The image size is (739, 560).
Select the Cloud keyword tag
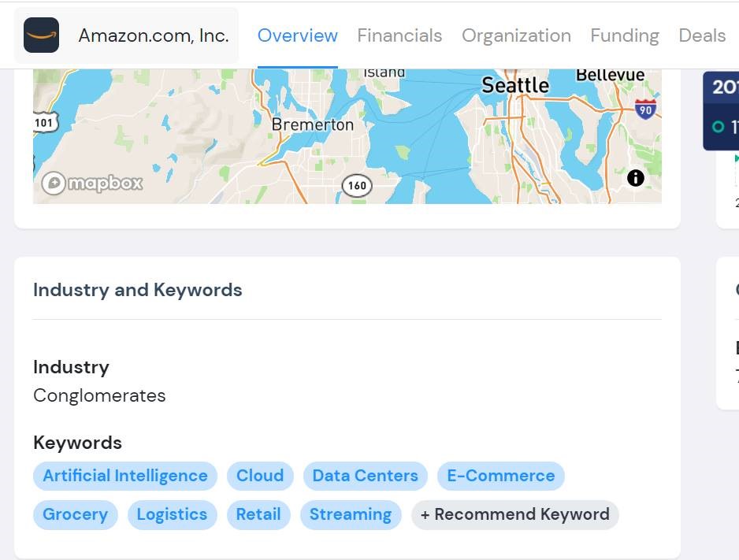[x=260, y=476]
